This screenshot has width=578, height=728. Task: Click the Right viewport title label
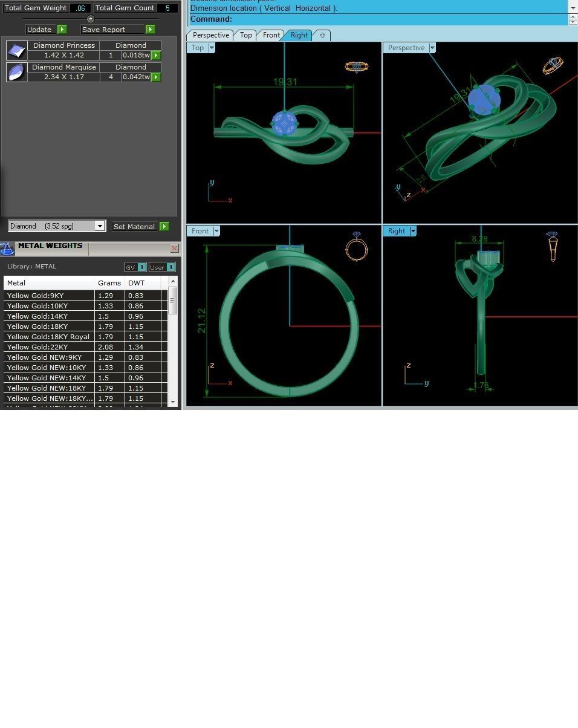(x=397, y=231)
